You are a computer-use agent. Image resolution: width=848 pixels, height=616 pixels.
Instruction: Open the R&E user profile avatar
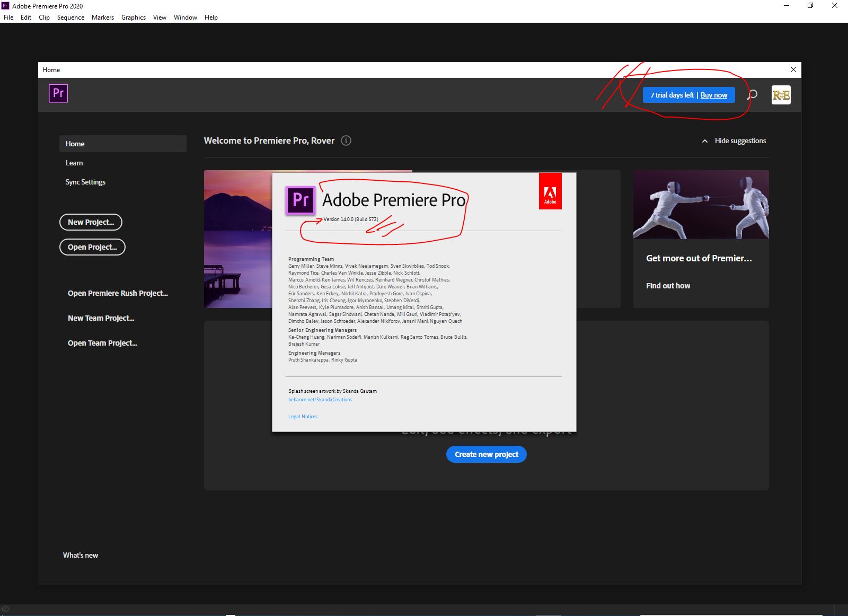tap(781, 95)
